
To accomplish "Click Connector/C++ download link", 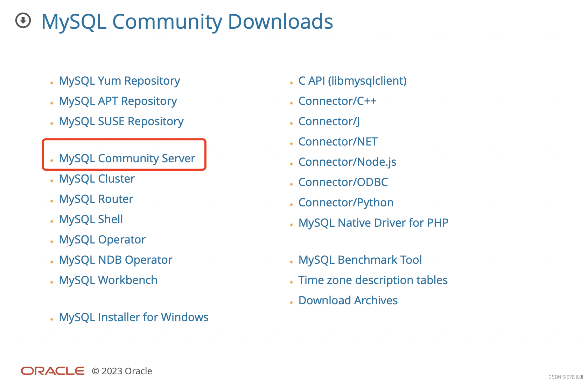I will click(x=337, y=101).
